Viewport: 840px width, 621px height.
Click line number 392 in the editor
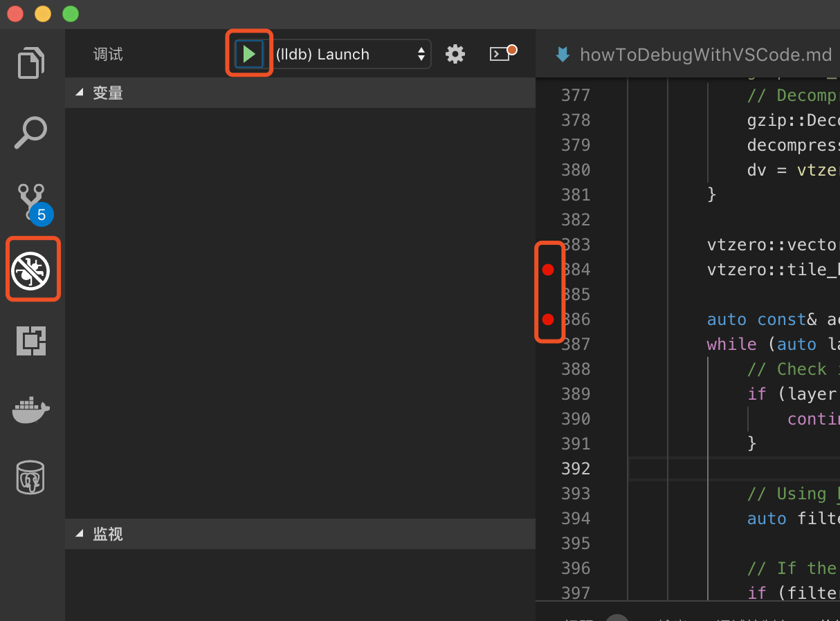coord(576,468)
